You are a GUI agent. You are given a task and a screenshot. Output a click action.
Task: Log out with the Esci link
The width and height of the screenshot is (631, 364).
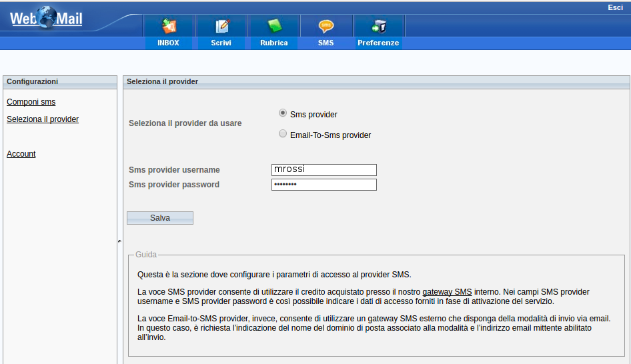(615, 7)
